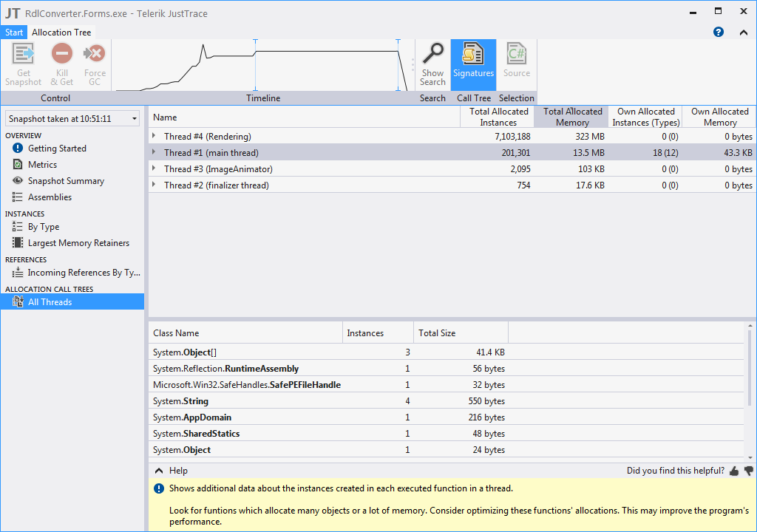Image resolution: width=757 pixels, height=532 pixels.
Task: Open instances By Type
Action: (44, 227)
